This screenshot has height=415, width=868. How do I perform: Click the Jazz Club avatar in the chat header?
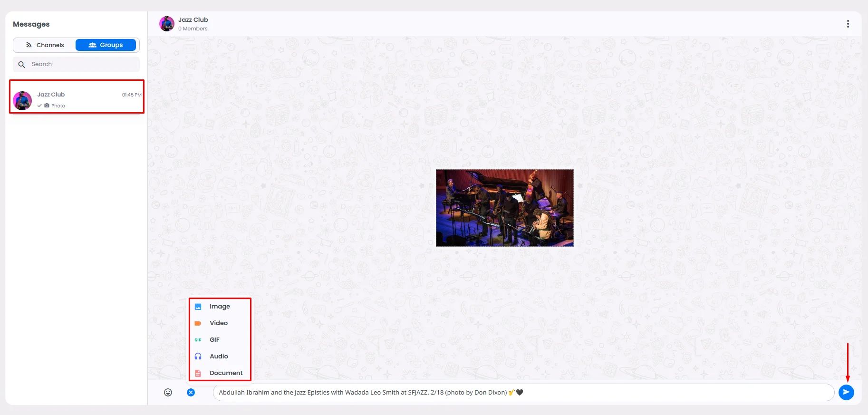pos(167,24)
